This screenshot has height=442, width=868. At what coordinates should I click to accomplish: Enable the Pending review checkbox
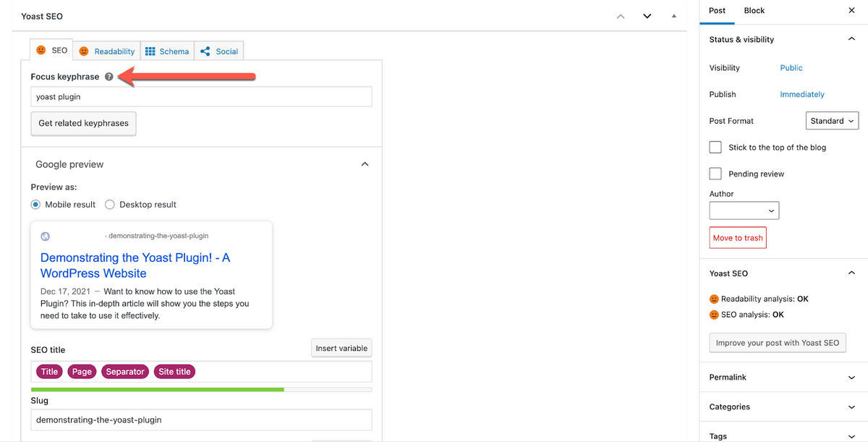tap(715, 174)
